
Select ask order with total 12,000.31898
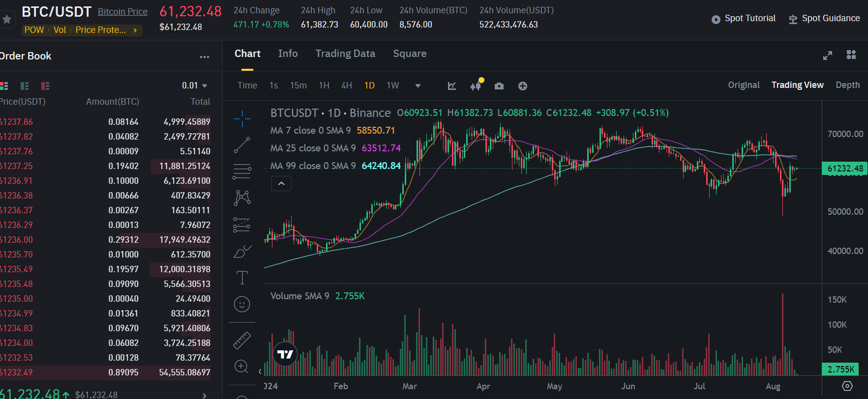point(105,269)
